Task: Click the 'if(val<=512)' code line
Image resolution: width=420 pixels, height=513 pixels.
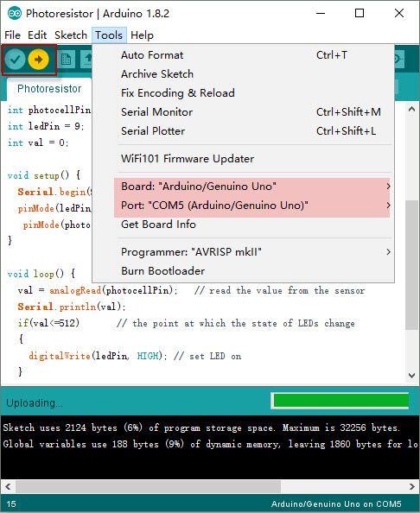Action: pos(48,323)
